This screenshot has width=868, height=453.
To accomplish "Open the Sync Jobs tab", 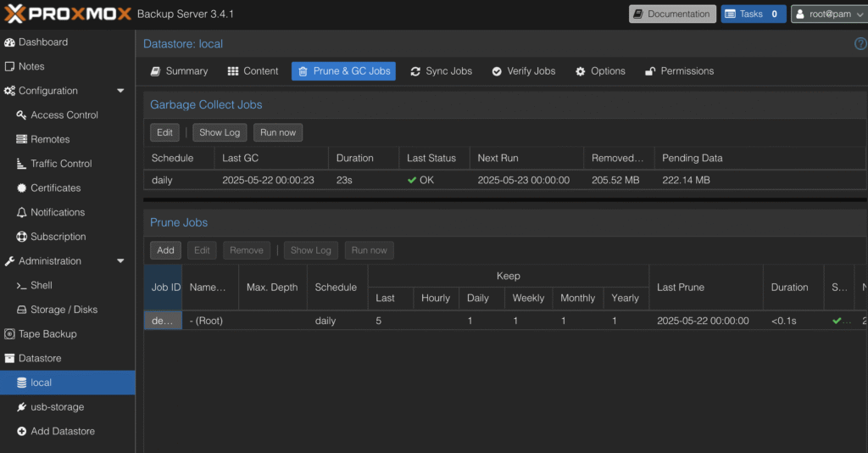I will [x=441, y=71].
